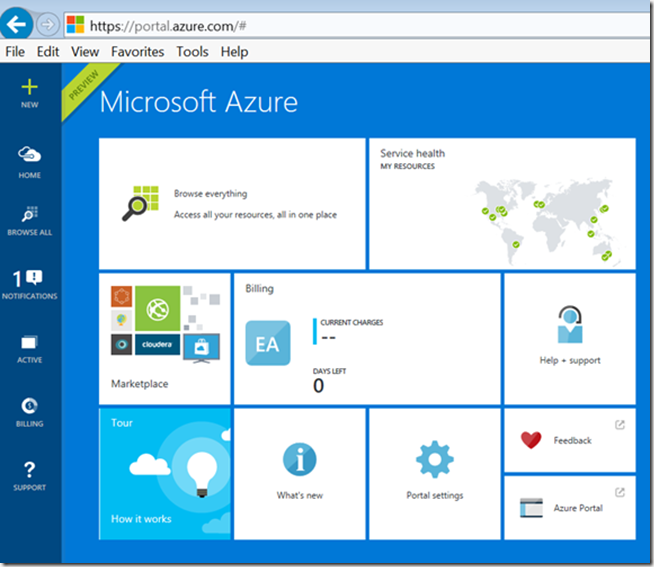
Task: Click the DAYS LEFT value 0
Action: point(318,386)
